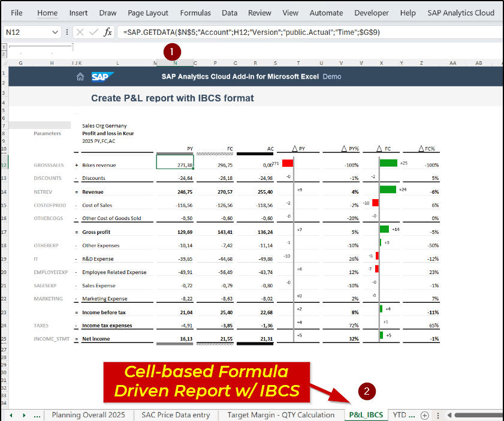The image size is (504, 421).
Task: Click the previous sheet navigation arrow
Action: 10,414
